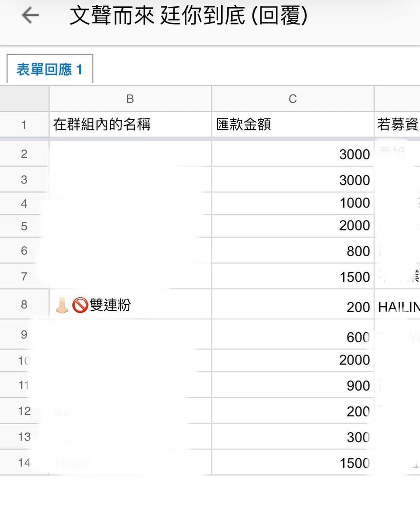Select row 14 header

point(24,462)
